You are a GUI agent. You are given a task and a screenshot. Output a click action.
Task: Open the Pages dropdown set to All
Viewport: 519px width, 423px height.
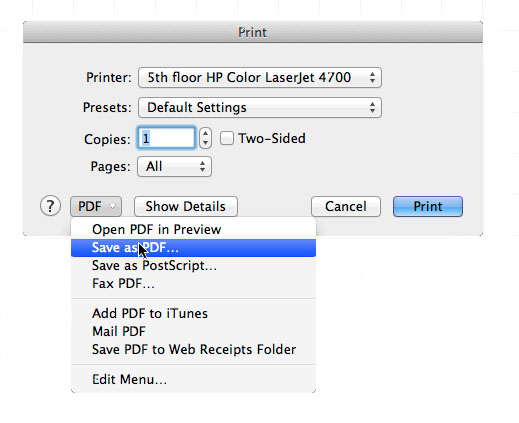point(174,166)
